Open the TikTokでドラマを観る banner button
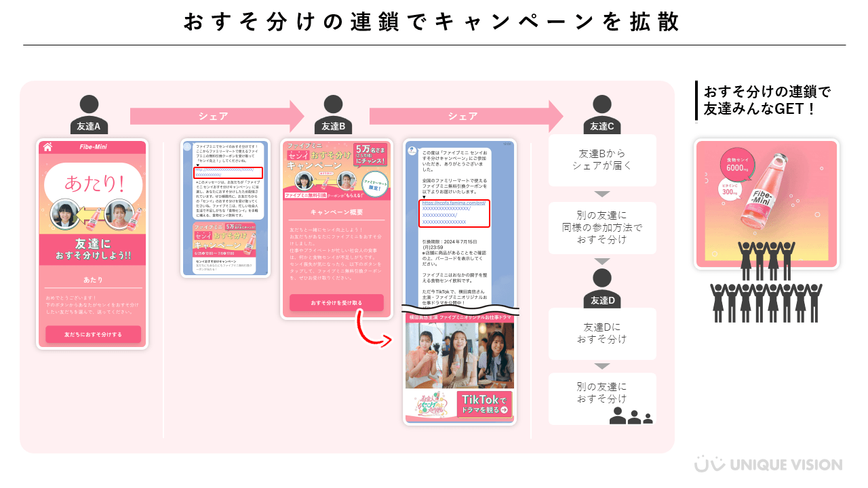 click(x=485, y=403)
